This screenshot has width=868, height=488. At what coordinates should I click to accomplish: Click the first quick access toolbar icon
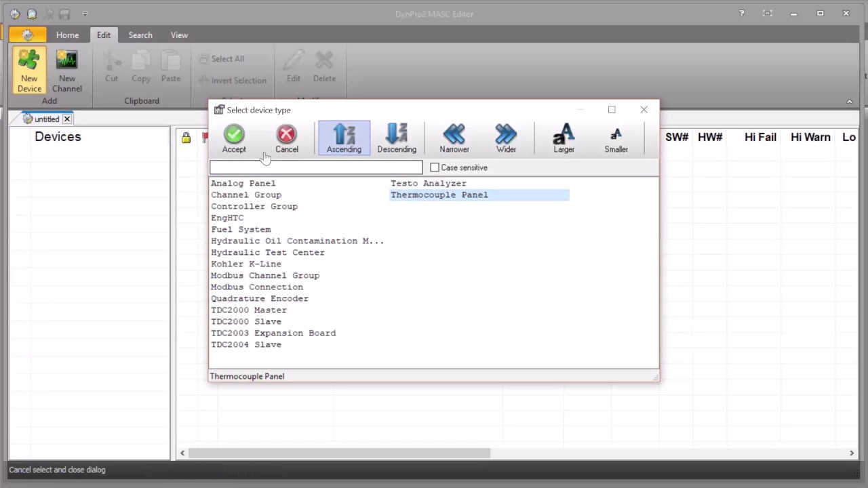[x=15, y=14]
